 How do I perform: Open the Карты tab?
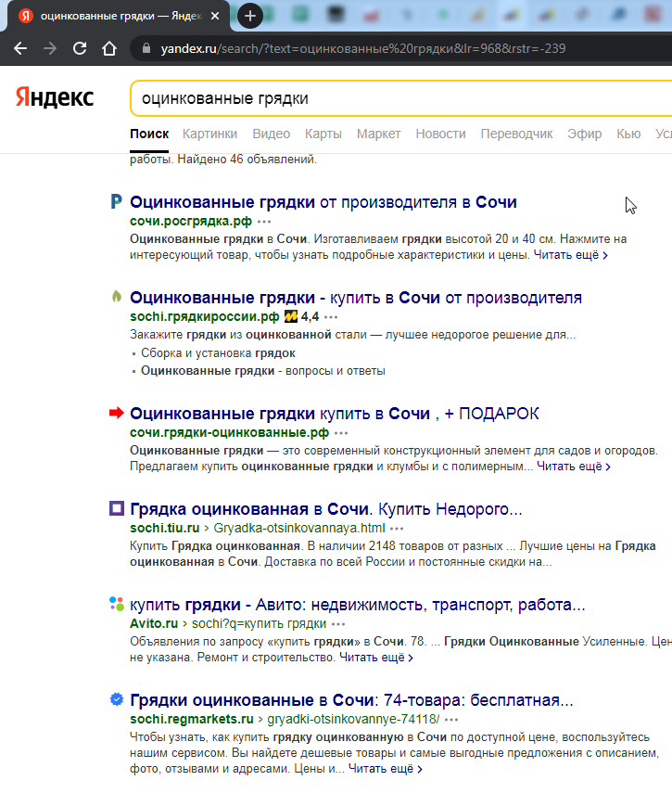point(323,134)
